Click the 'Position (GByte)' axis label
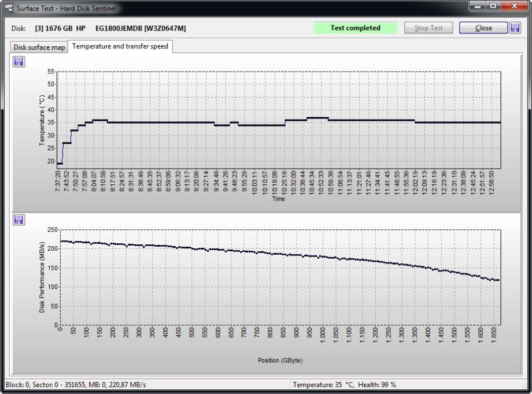The width and height of the screenshot is (532, 394). point(280,360)
